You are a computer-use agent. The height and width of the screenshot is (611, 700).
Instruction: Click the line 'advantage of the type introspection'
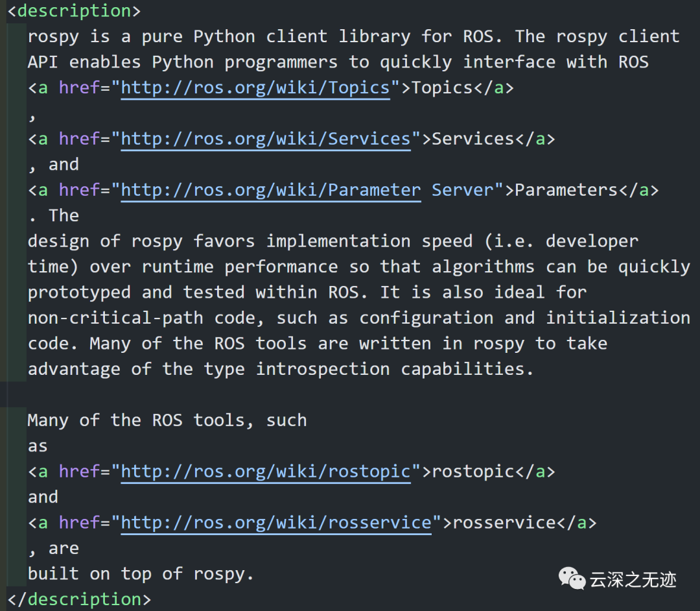pos(281,369)
